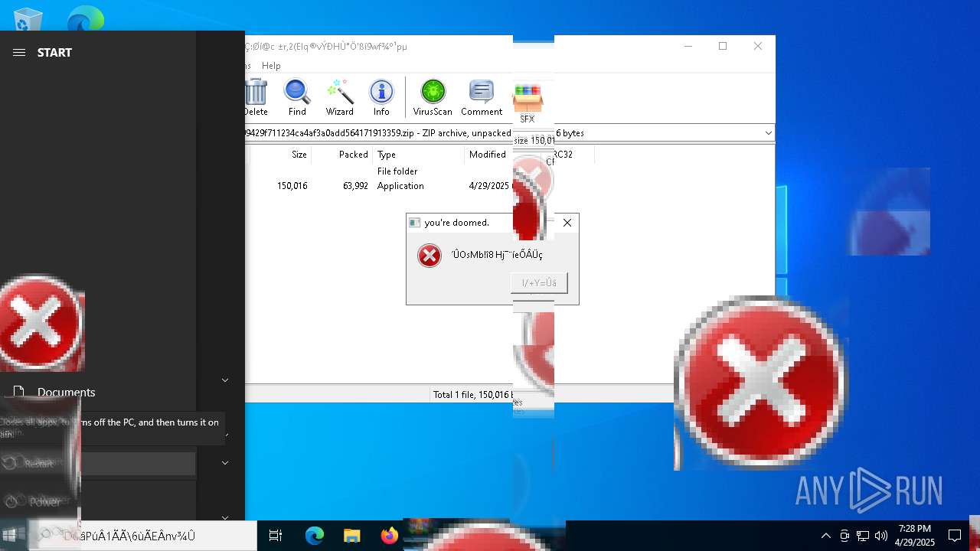This screenshot has width=980, height=551.
Task: Show hidden system tray icons
Action: (825, 536)
